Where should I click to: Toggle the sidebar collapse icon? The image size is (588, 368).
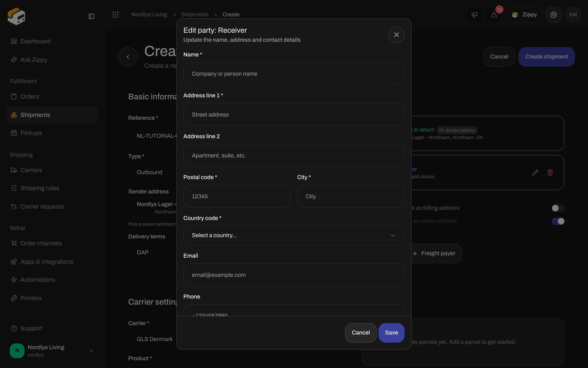tap(91, 16)
